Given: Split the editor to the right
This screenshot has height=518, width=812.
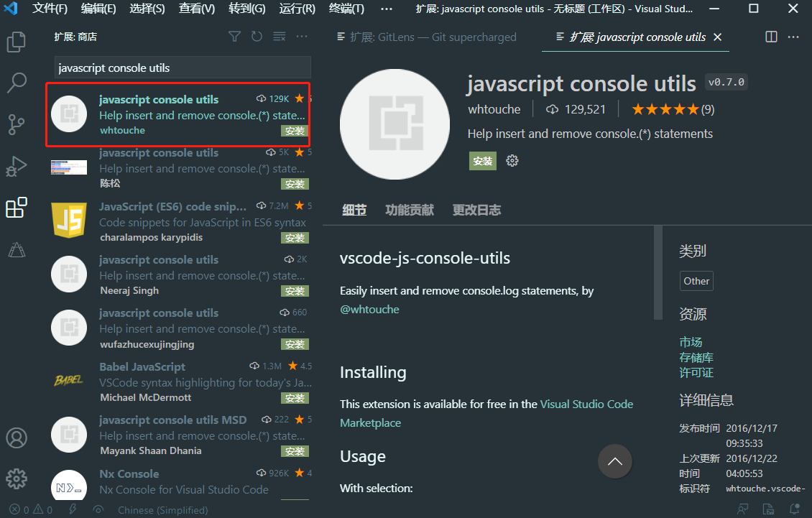Looking at the screenshot, I should pos(771,37).
